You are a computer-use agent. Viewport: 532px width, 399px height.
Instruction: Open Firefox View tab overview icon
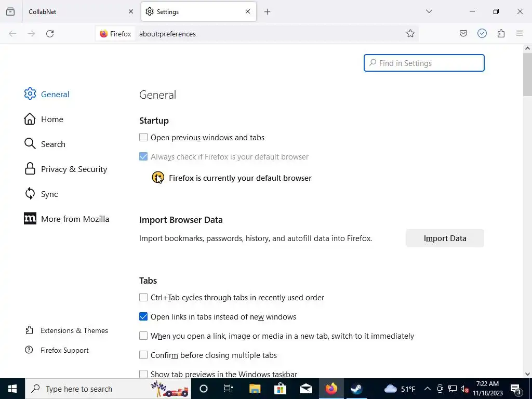10,11
